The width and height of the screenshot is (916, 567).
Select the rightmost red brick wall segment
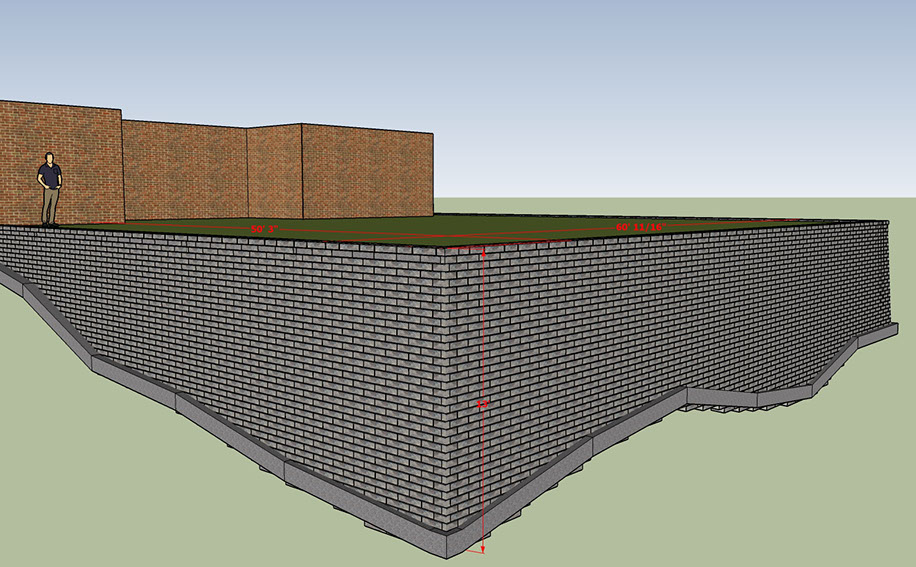coord(367,170)
